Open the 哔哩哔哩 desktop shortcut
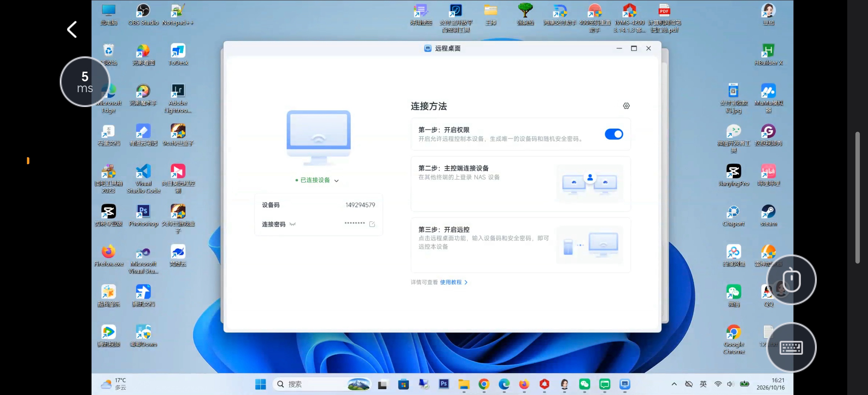 768,175
